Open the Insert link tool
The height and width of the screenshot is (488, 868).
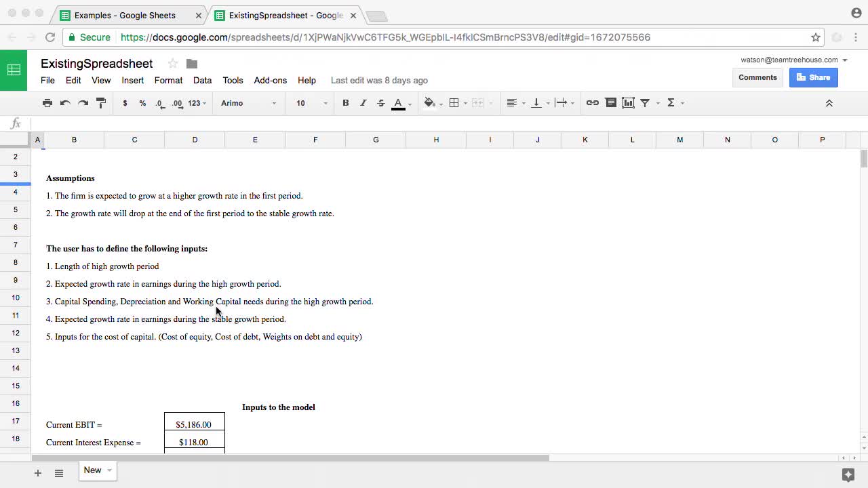[593, 102]
